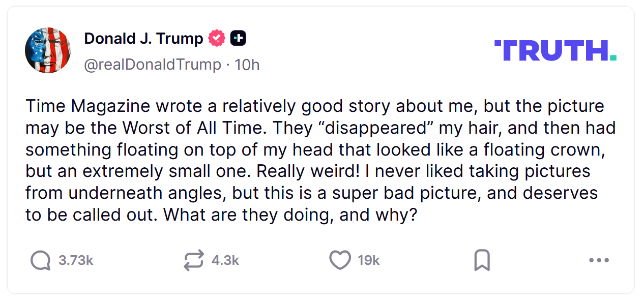
Task: Click the @realDonaldTrump handle
Action: (x=153, y=65)
